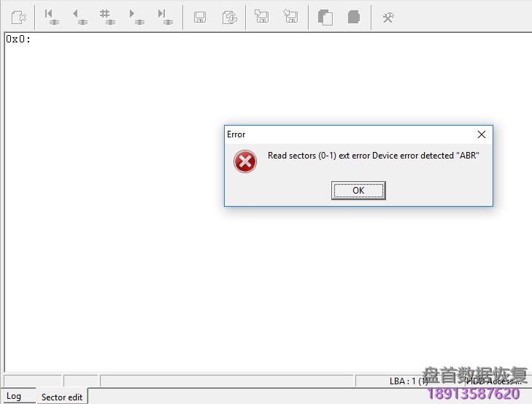Open the tools hammer and wrench icon
This screenshot has height=404, width=532.
point(388,18)
